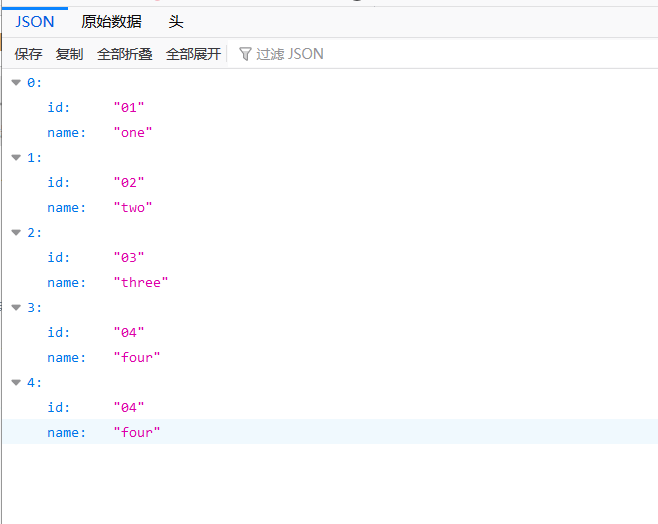
Task: Click the "04" value under item 4
Action: [x=129, y=407]
